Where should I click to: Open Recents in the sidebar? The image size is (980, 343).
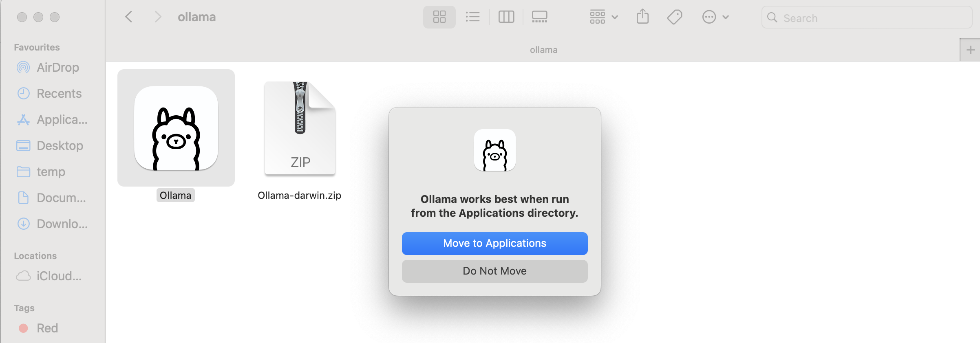click(x=59, y=94)
